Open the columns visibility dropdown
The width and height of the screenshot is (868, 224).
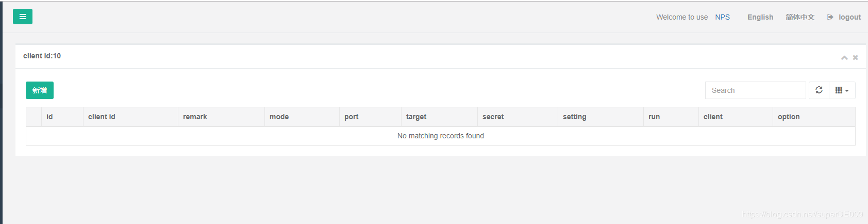coord(842,90)
